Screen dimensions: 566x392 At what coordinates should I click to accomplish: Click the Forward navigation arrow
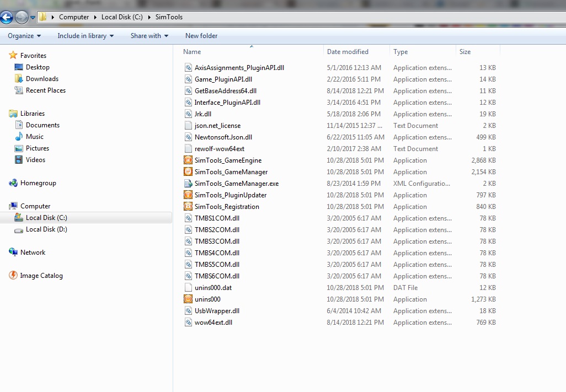point(22,17)
